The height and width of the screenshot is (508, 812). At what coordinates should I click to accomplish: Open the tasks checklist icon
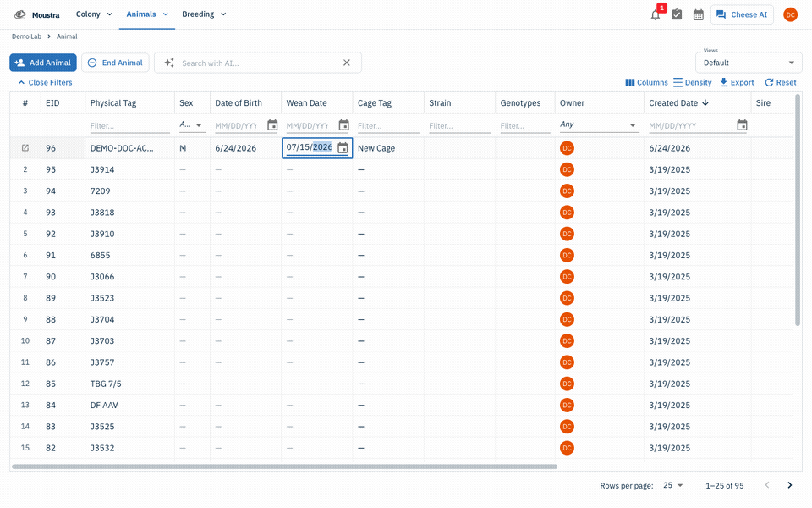coord(677,14)
